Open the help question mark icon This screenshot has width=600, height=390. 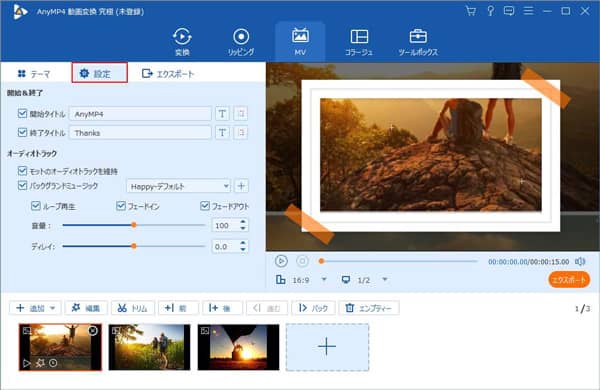tap(490, 11)
